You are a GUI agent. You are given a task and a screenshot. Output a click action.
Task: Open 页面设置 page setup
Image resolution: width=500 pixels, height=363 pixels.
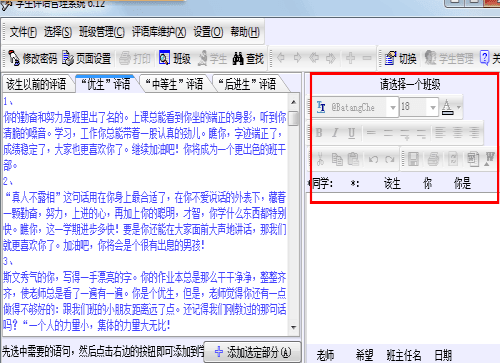(x=86, y=59)
